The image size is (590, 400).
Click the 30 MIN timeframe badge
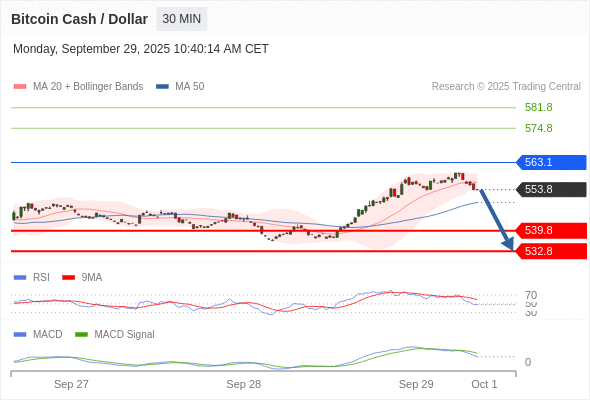coord(181,19)
